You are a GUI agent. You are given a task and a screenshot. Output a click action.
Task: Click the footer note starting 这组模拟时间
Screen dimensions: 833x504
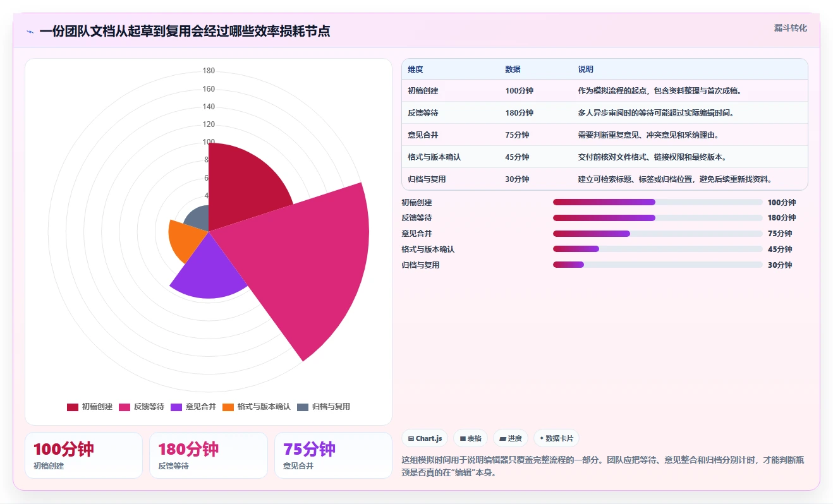603,466
